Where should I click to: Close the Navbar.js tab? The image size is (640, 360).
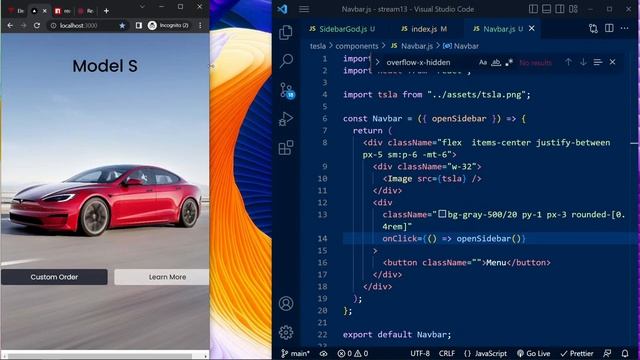[x=531, y=28]
